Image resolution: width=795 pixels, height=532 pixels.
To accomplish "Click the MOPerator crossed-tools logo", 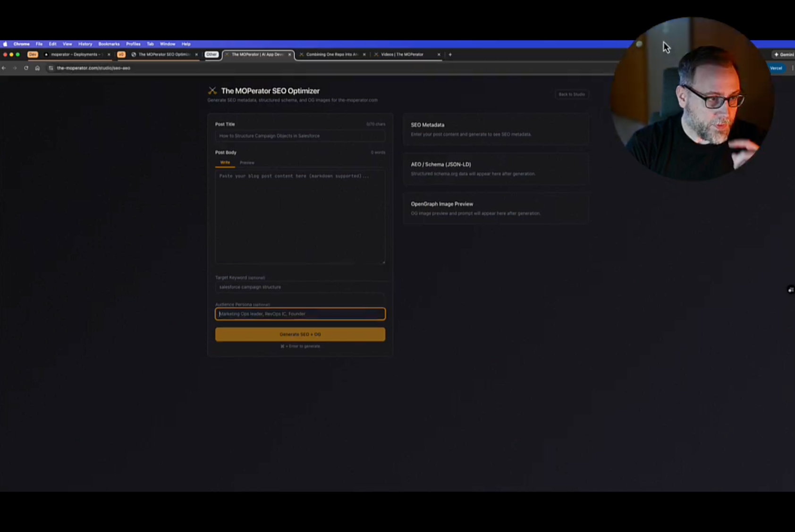I will (x=212, y=91).
